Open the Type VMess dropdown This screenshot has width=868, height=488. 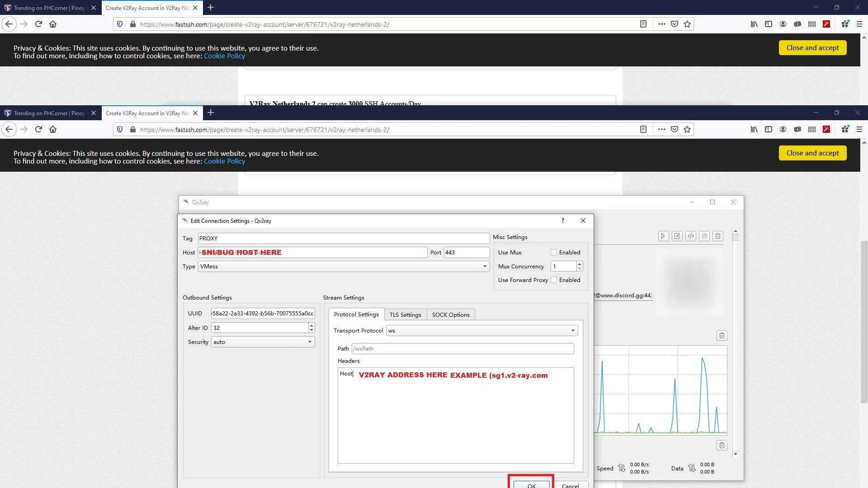click(x=344, y=267)
